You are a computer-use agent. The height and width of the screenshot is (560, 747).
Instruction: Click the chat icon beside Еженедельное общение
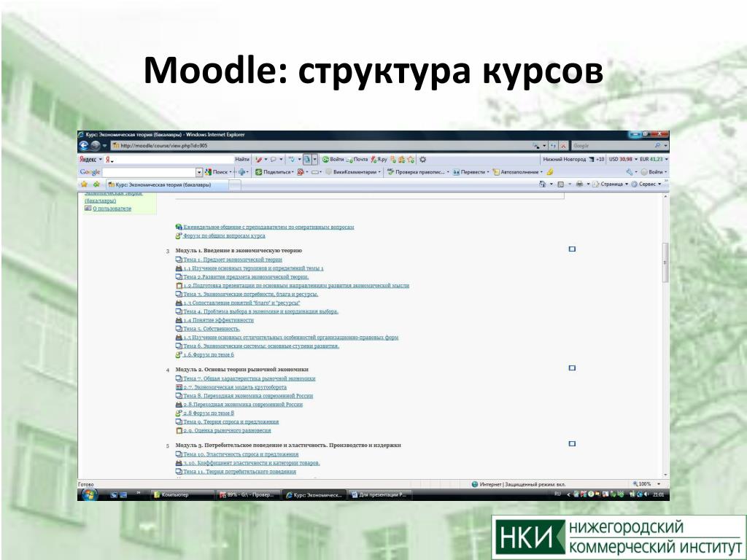(x=179, y=227)
